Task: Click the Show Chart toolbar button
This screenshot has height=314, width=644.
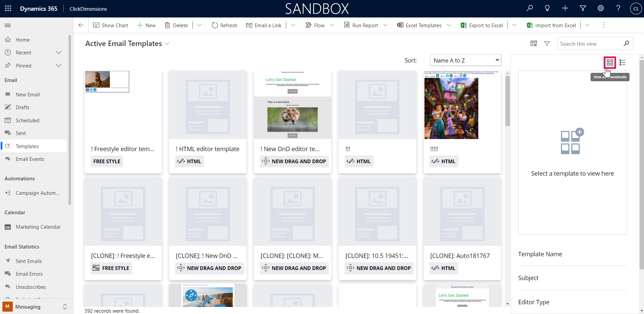Action: pyautogui.click(x=111, y=25)
